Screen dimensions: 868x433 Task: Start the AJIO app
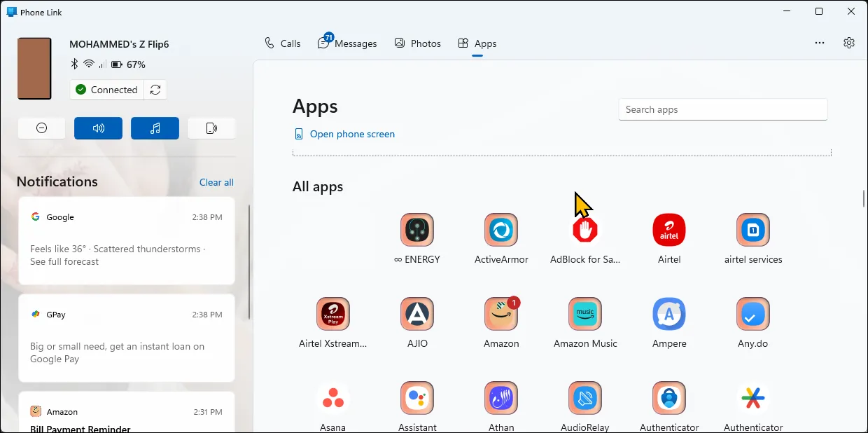pos(417,314)
